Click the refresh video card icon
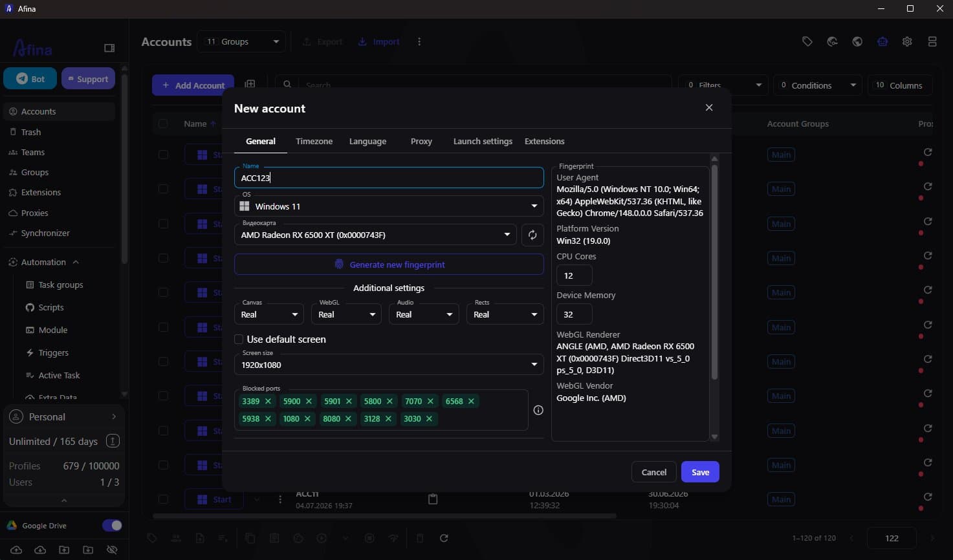The width and height of the screenshot is (953, 560). tap(532, 235)
